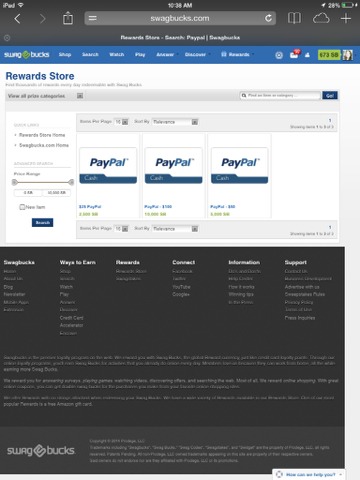
Task: Click the small person icon in header
Action: coord(307,55)
